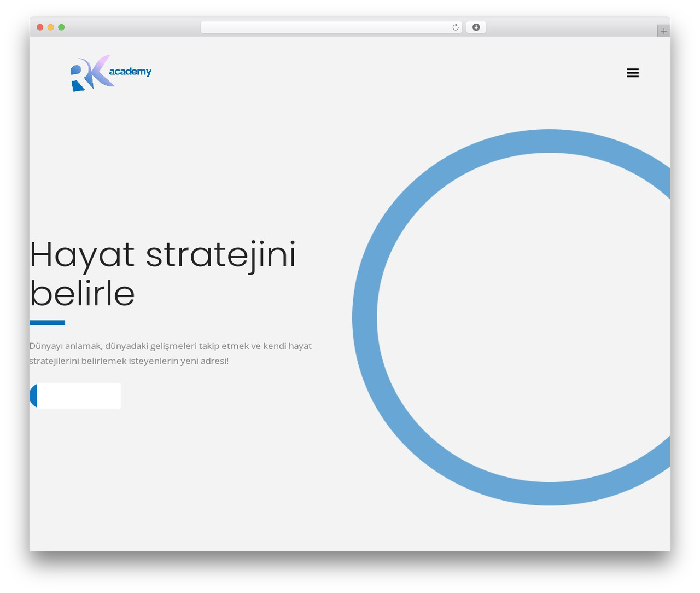Click the white button below the tagline
The width and height of the screenshot is (700, 593).
[x=75, y=396]
